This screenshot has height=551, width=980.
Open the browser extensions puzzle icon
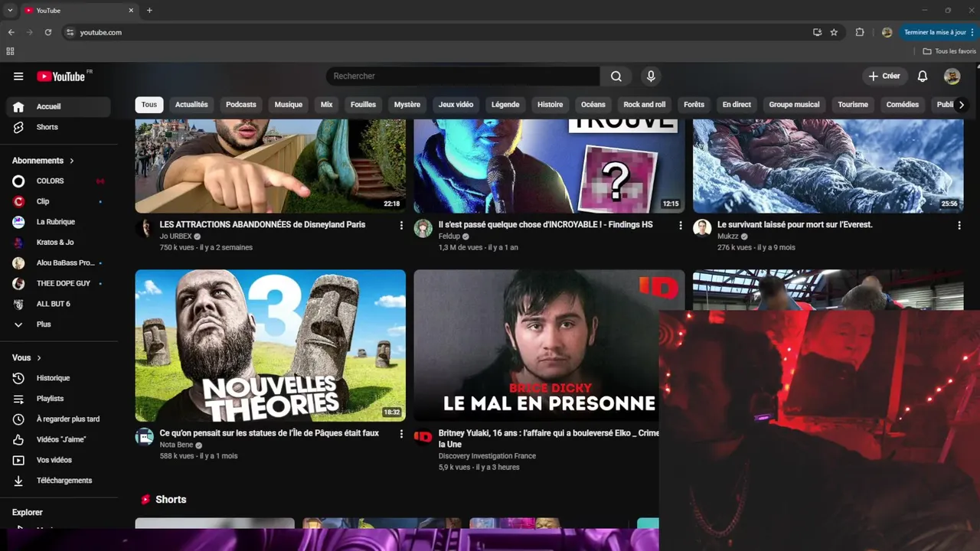click(x=860, y=32)
